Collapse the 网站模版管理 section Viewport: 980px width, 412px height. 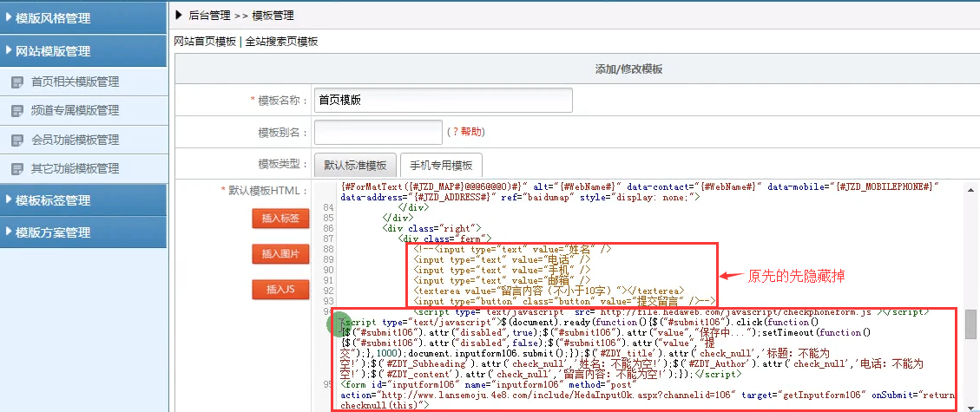[82, 51]
